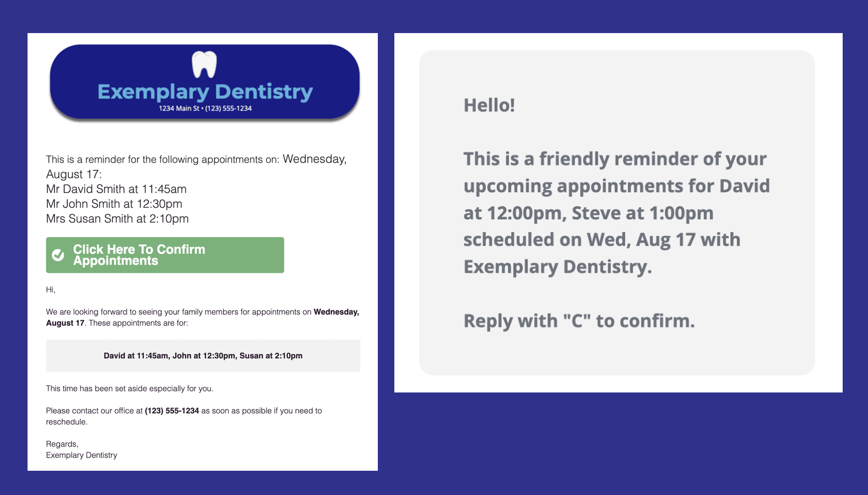The image size is (868, 495).
Task: Select the grey appointment summary box
Action: (203, 356)
